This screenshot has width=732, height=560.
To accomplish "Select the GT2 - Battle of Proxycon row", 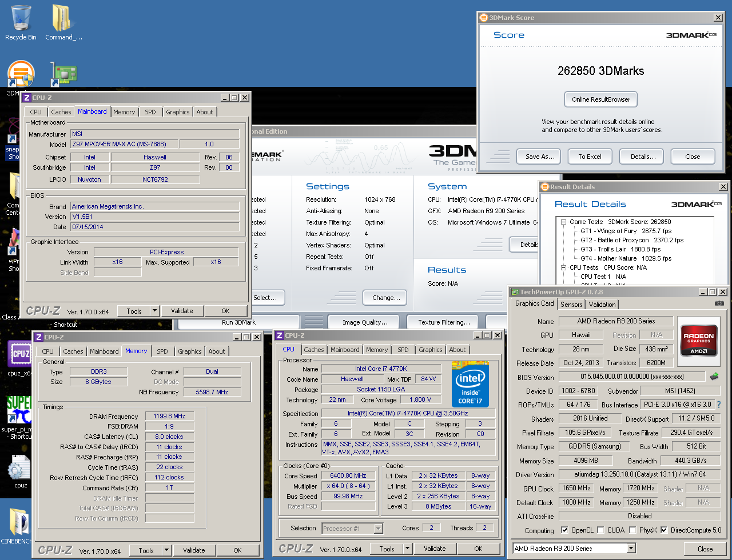I will click(632, 240).
